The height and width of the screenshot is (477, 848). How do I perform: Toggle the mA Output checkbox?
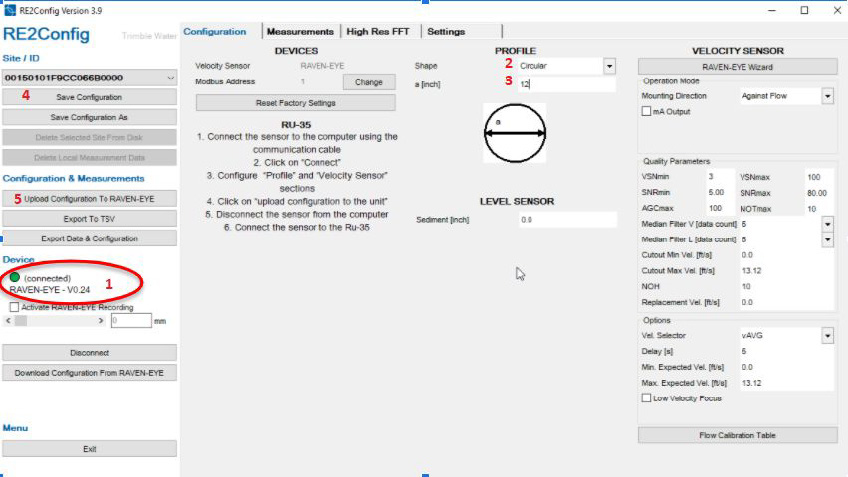point(646,111)
